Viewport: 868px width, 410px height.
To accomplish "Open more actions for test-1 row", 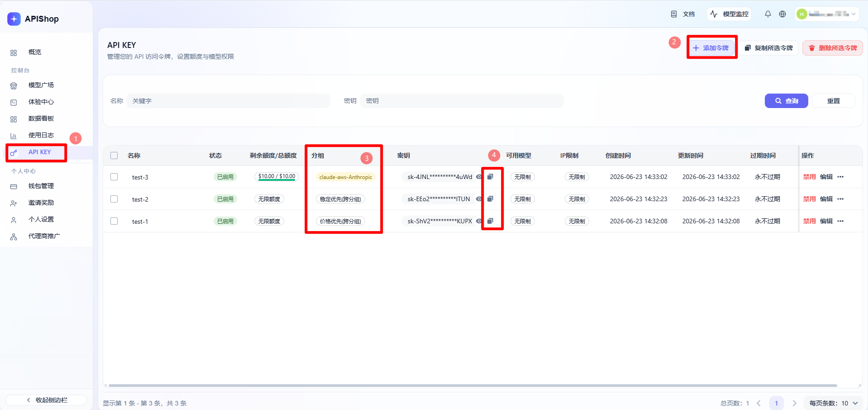I will (x=840, y=221).
